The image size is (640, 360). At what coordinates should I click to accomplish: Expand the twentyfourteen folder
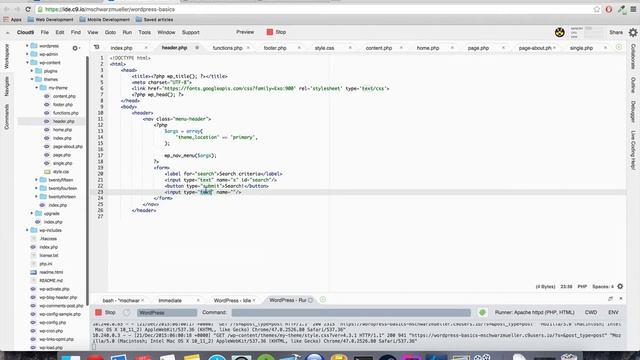pyautogui.click(x=36, y=188)
